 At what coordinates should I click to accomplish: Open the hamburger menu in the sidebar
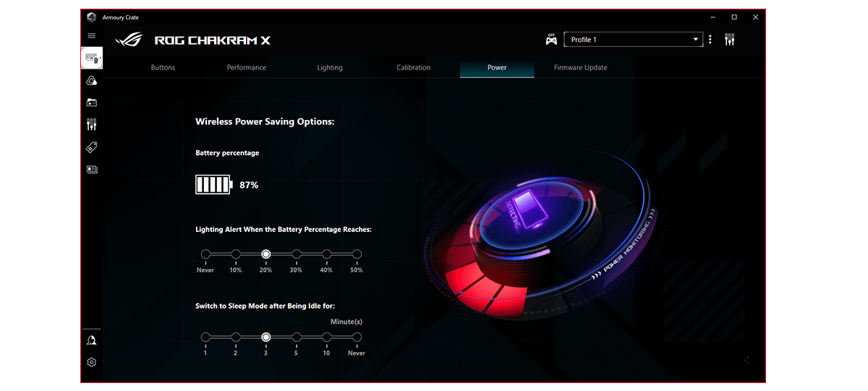click(x=91, y=35)
